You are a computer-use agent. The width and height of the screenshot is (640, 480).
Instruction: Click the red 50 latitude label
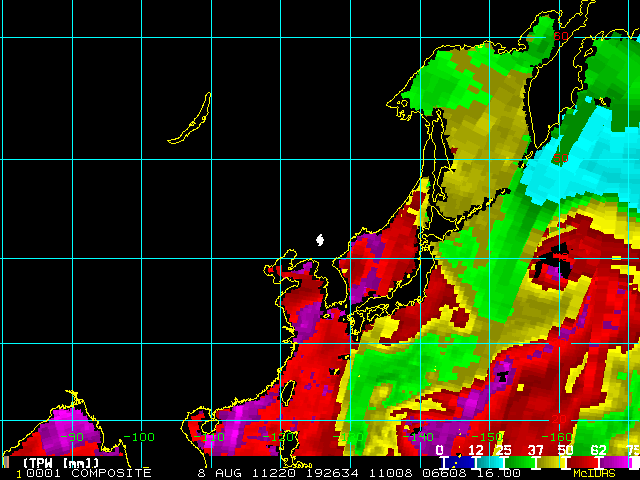560,158
